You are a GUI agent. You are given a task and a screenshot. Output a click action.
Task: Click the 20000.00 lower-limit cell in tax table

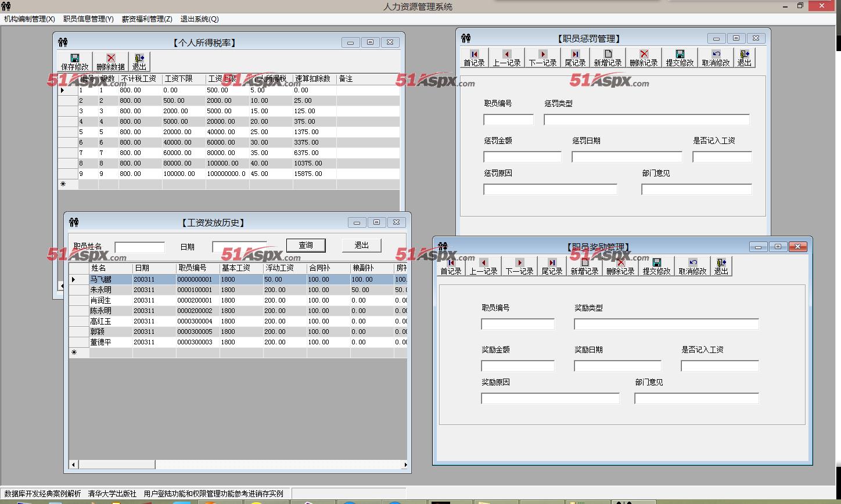pos(184,132)
